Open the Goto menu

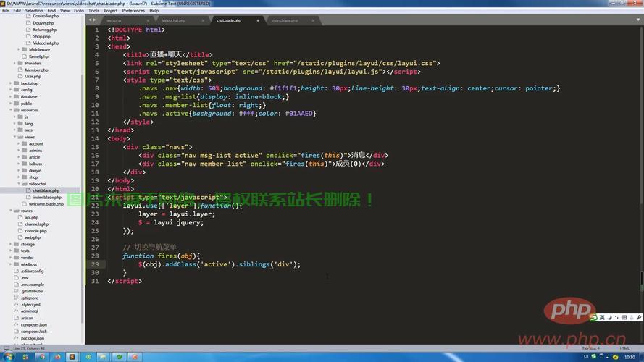point(79,11)
